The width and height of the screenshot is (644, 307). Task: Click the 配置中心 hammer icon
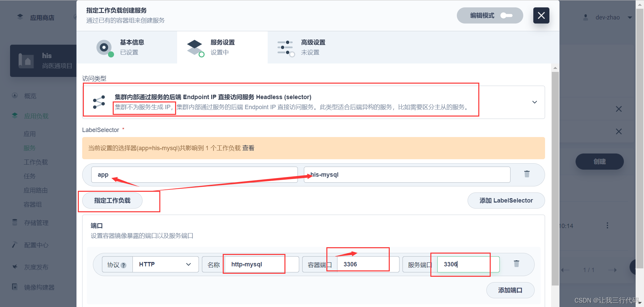click(x=15, y=245)
